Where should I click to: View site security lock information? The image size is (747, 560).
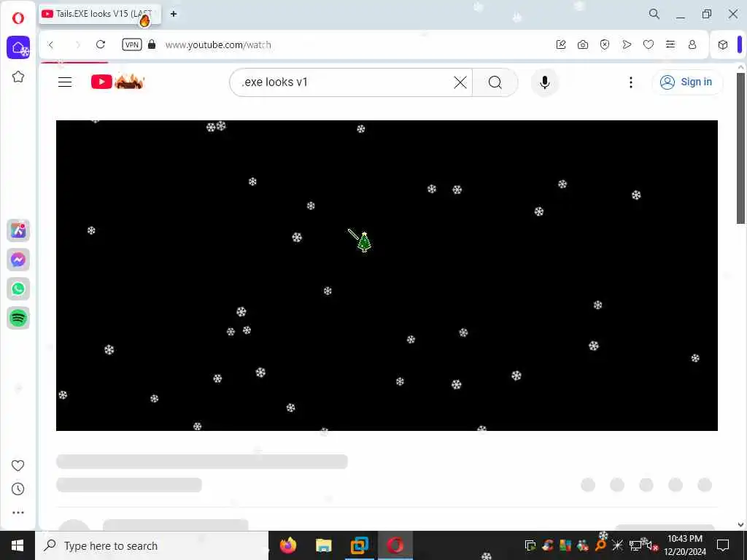[x=152, y=44]
